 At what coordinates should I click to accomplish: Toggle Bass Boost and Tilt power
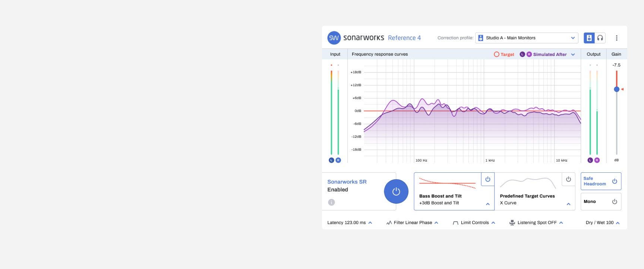pos(487,179)
